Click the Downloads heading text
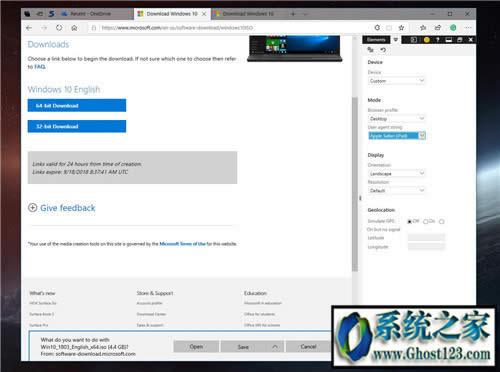The width and height of the screenshot is (500, 372). point(48,44)
